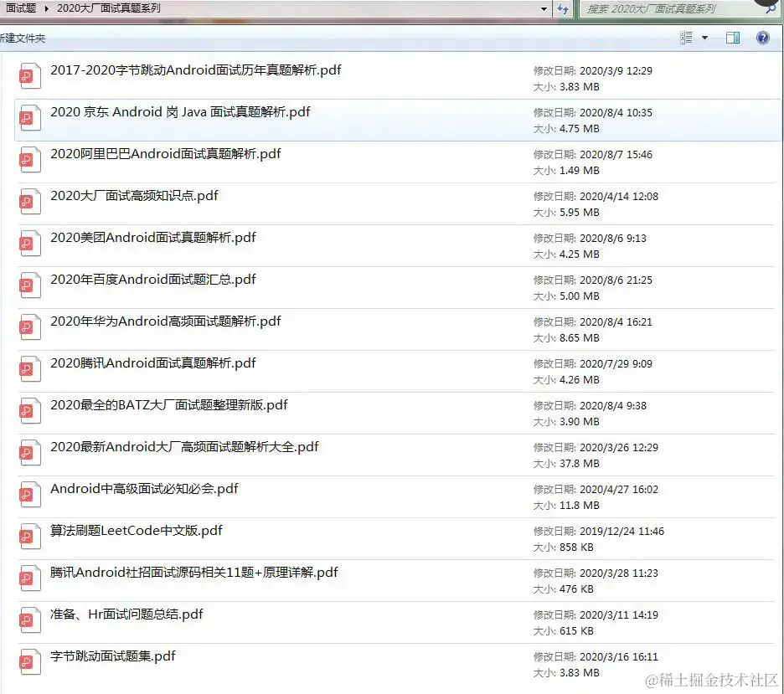Click PDF icon of 2020年华为Android高频面试题解析.pdf
Screen dimensions: 784x694
[x=29, y=327]
